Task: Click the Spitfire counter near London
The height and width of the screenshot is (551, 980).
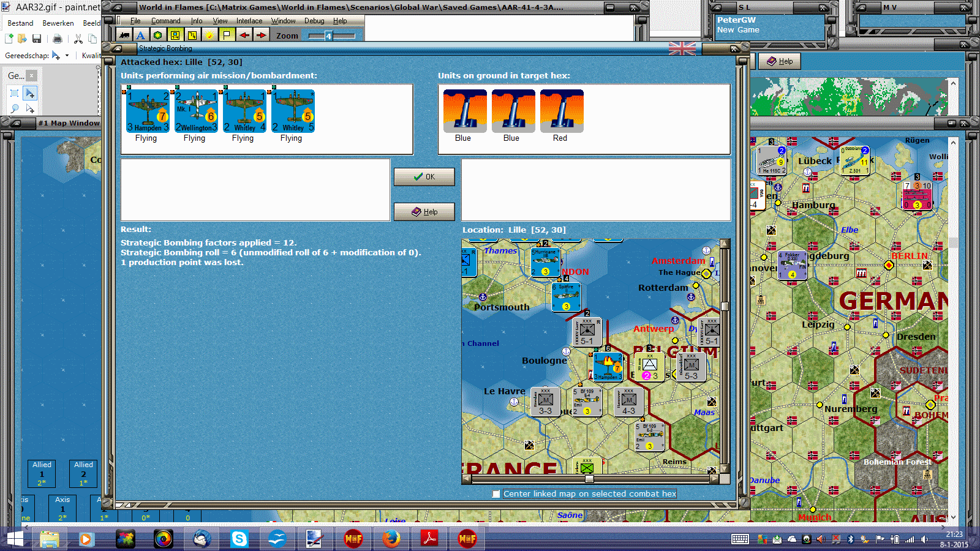Action: tap(566, 297)
